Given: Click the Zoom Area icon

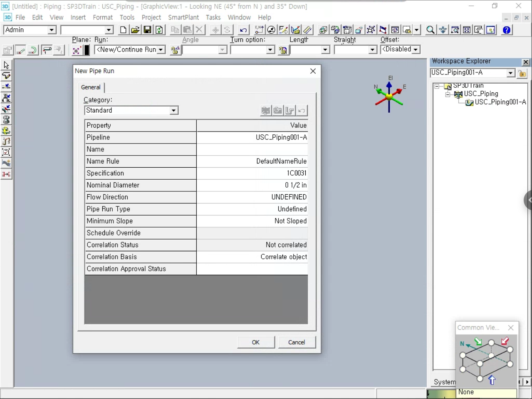Looking at the screenshot, I should pyautogui.click(x=455, y=30).
